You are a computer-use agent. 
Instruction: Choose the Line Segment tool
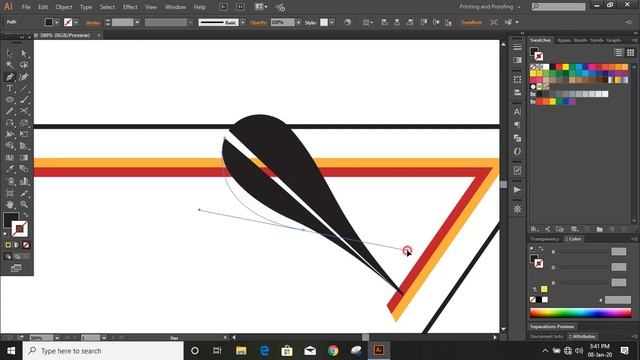pos(24,88)
